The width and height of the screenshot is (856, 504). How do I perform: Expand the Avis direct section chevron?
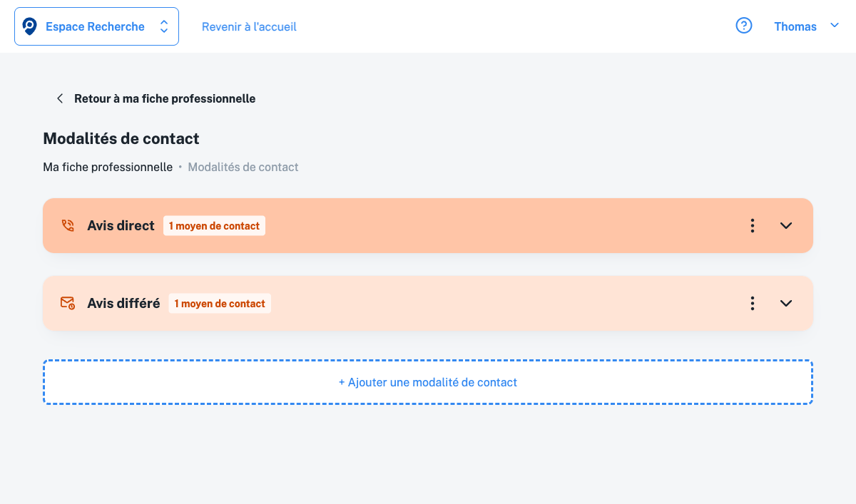click(786, 225)
